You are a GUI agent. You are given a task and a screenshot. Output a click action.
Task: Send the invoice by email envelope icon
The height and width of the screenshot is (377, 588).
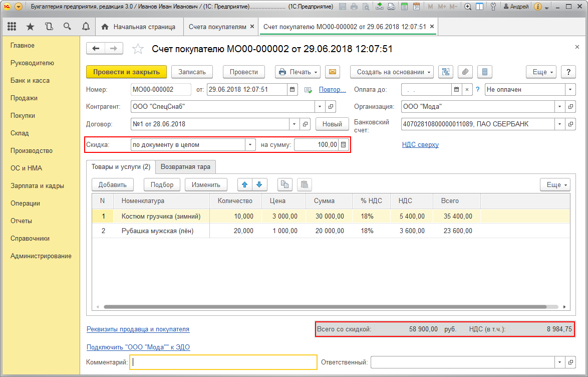pyautogui.click(x=332, y=72)
